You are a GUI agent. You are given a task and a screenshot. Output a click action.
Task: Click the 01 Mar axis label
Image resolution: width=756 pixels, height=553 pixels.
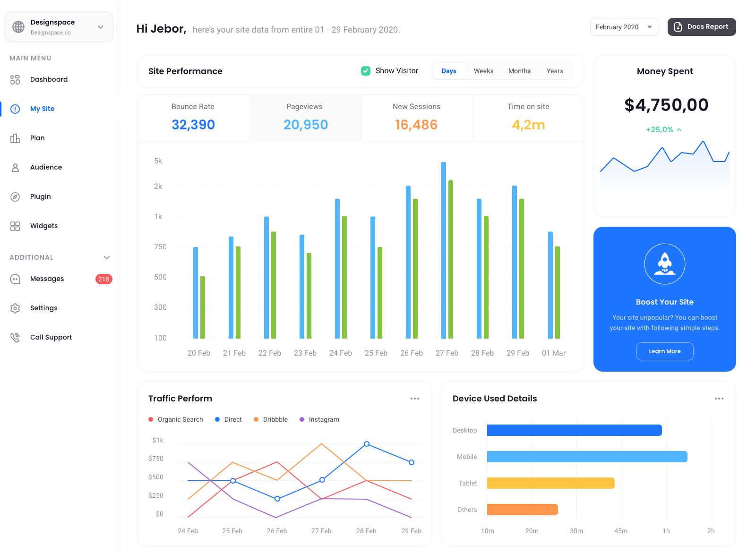554,353
